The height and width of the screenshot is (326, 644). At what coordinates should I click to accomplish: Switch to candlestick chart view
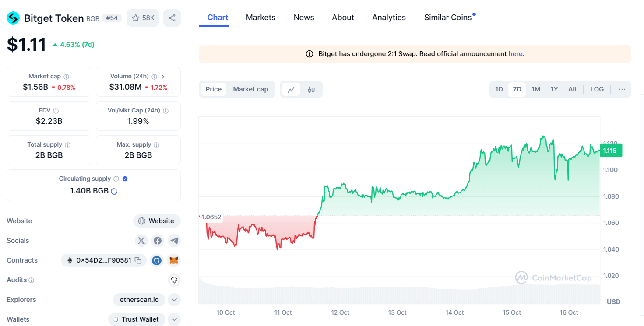pos(311,89)
